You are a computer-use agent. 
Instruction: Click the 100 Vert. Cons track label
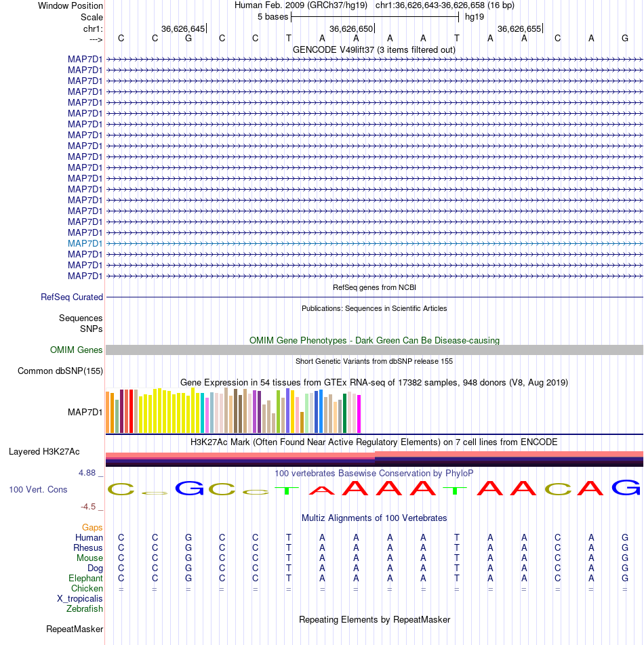pyautogui.click(x=38, y=489)
